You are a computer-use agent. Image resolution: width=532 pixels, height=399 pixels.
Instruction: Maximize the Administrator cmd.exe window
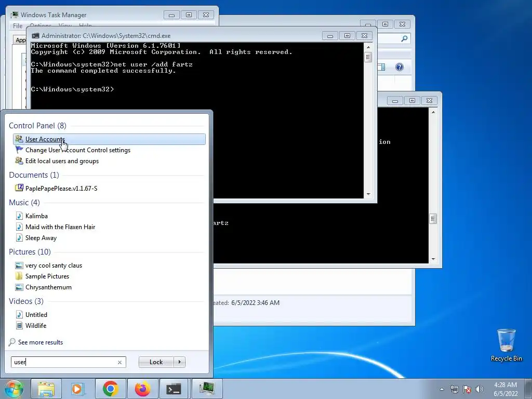(347, 36)
